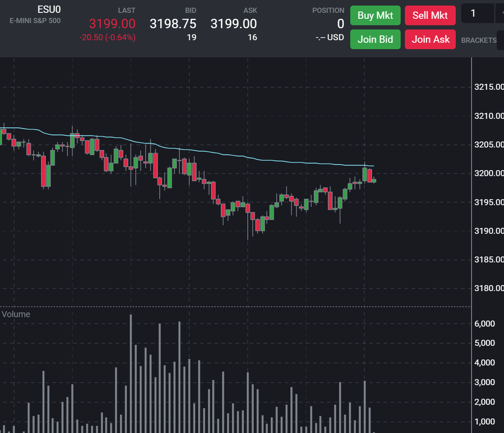Screen dimensions: 504x433
Task: Click the 3180.00 price axis label
Action: pyautogui.click(x=489, y=289)
